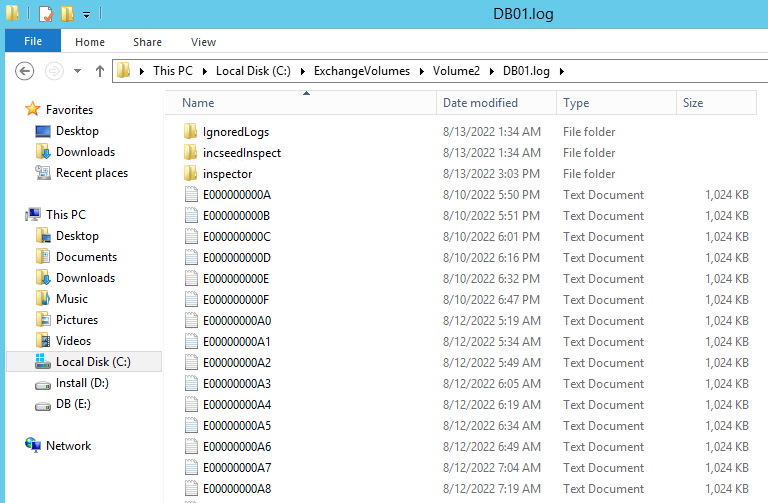Open Recent places in Favorites
The width and height of the screenshot is (768, 503).
[x=92, y=173]
